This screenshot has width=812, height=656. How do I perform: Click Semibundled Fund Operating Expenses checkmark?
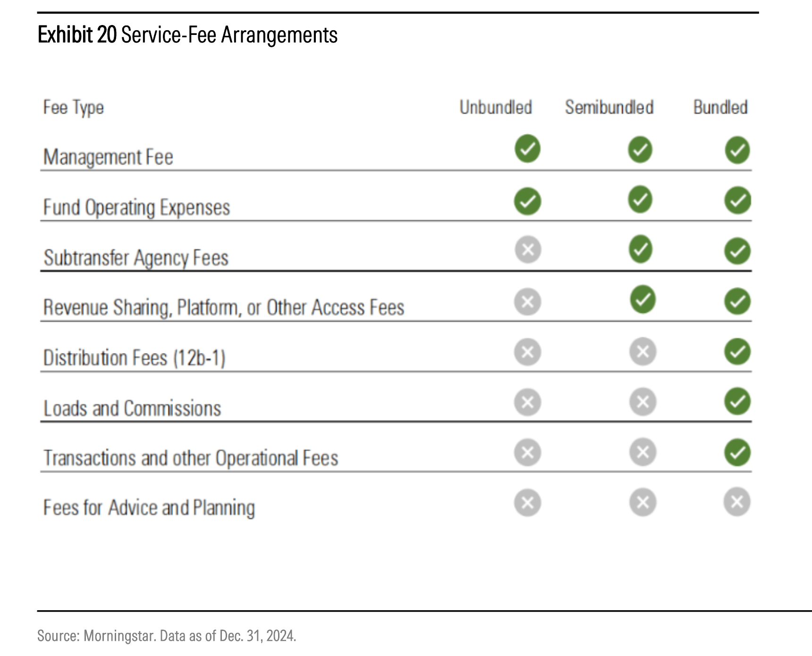[640, 199]
